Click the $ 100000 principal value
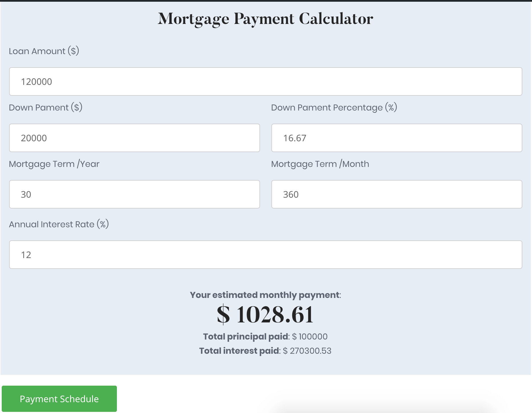Screen dimensions: 532x413 coord(310,336)
